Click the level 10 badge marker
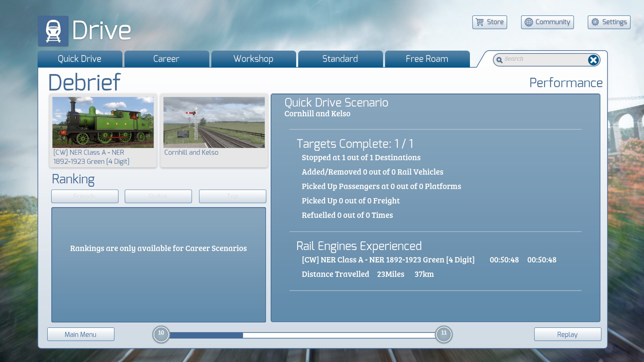This screenshot has height=362, width=644. 161,334
